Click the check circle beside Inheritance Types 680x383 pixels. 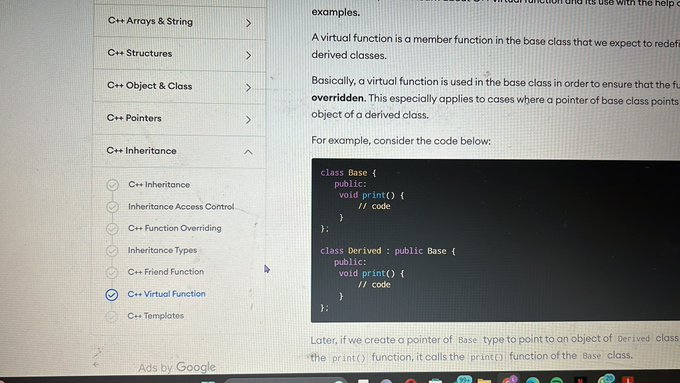[x=112, y=251]
